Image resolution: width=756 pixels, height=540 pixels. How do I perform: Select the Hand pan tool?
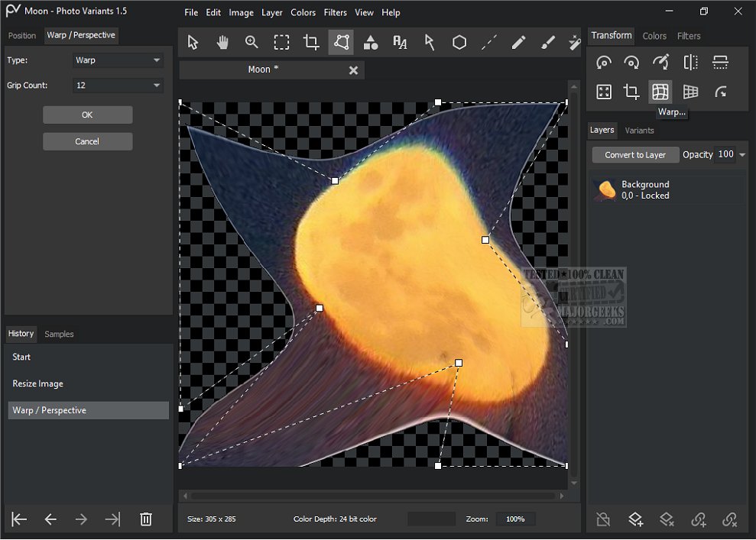click(222, 43)
